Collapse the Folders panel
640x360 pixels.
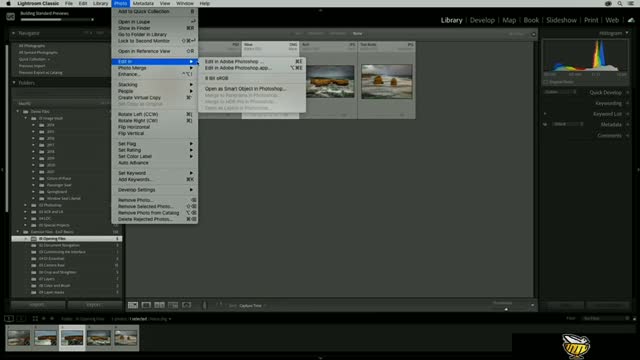pyautogui.click(x=14, y=83)
